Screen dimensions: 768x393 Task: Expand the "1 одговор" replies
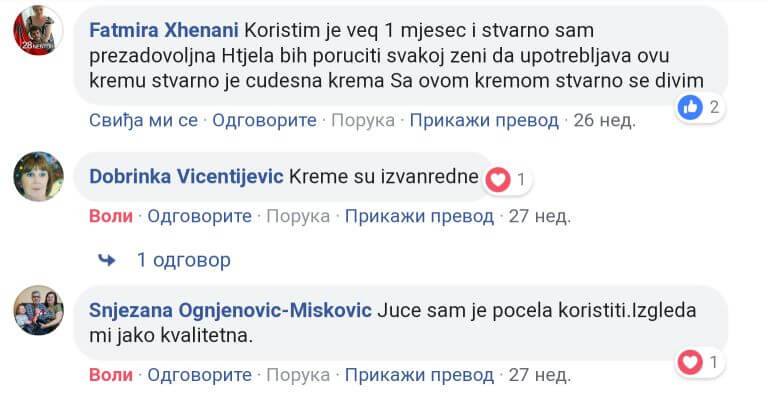pos(184,260)
